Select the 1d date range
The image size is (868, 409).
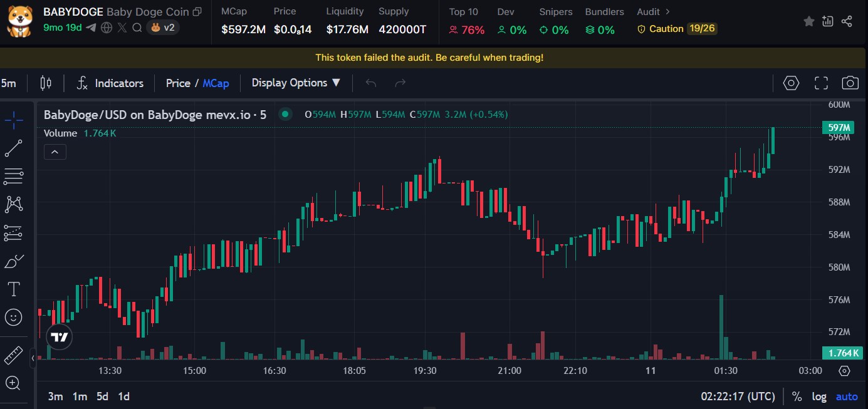tap(124, 396)
